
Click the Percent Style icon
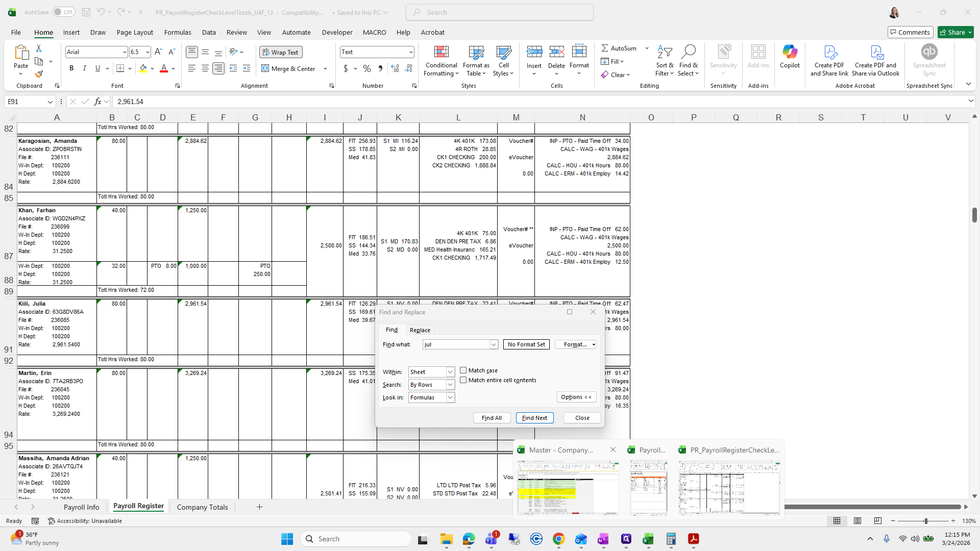[x=367, y=68]
